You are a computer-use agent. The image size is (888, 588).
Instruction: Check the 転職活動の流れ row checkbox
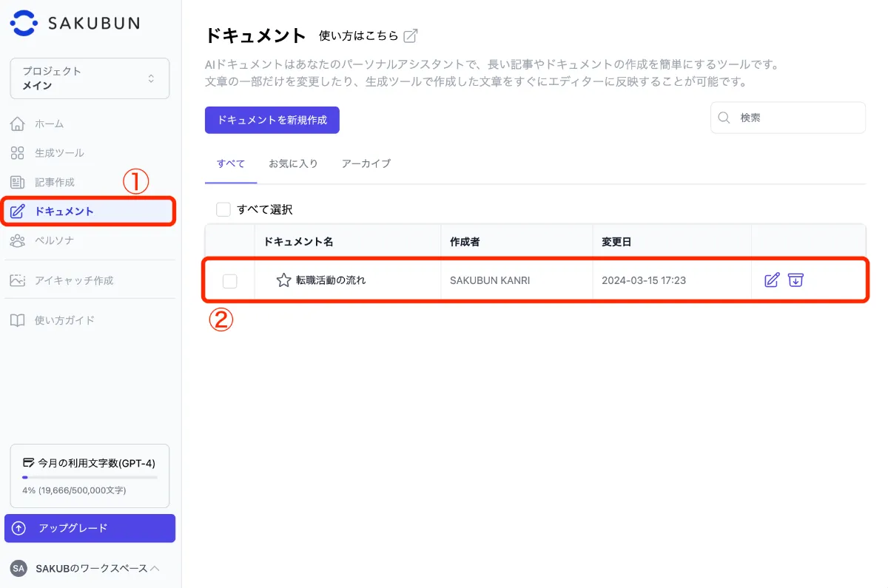pos(230,281)
